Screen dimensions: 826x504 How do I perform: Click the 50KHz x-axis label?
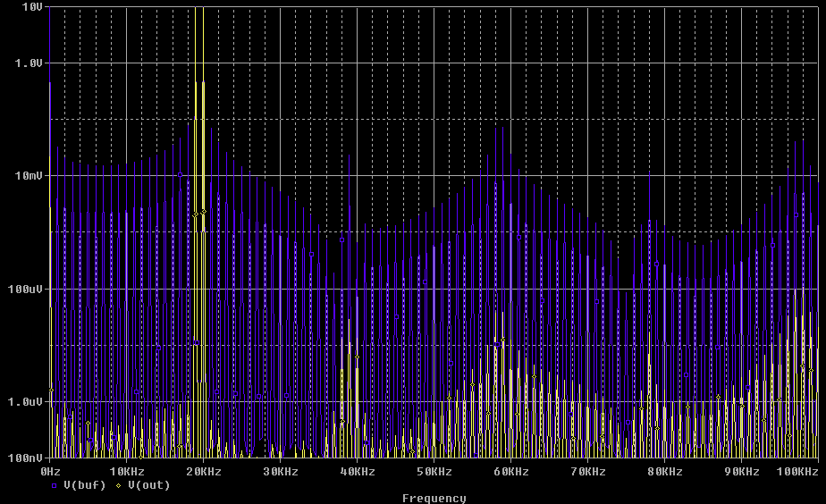pyautogui.click(x=434, y=471)
